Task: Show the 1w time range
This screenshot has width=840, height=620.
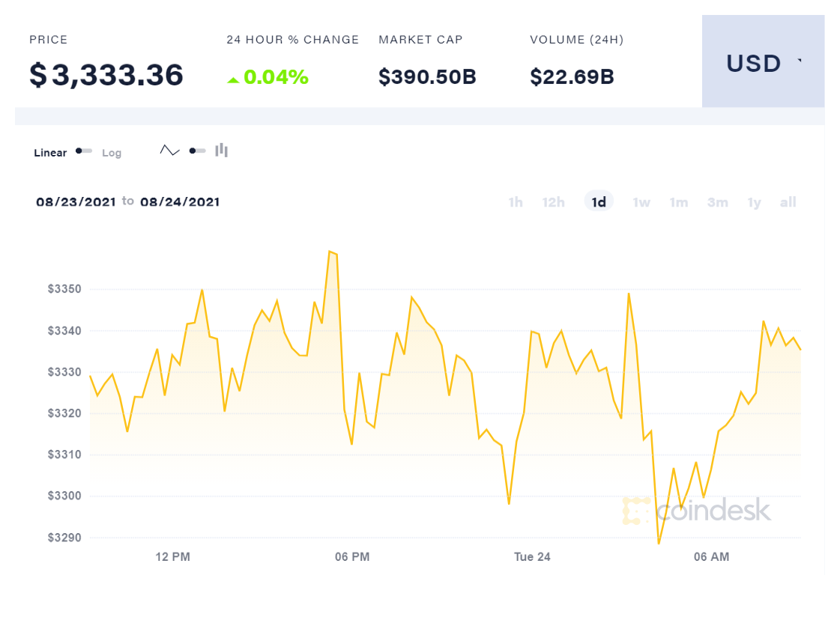Action: pyautogui.click(x=641, y=202)
